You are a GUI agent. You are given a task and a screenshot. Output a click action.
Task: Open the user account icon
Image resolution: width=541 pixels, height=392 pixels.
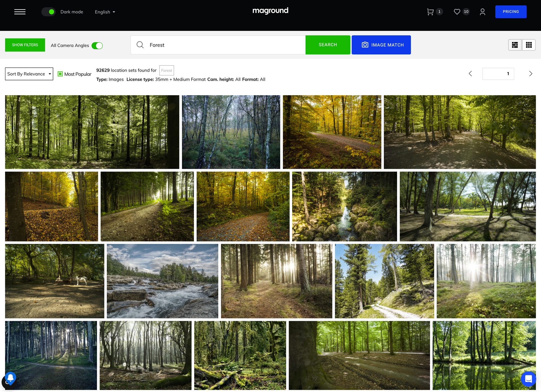pos(482,12)
